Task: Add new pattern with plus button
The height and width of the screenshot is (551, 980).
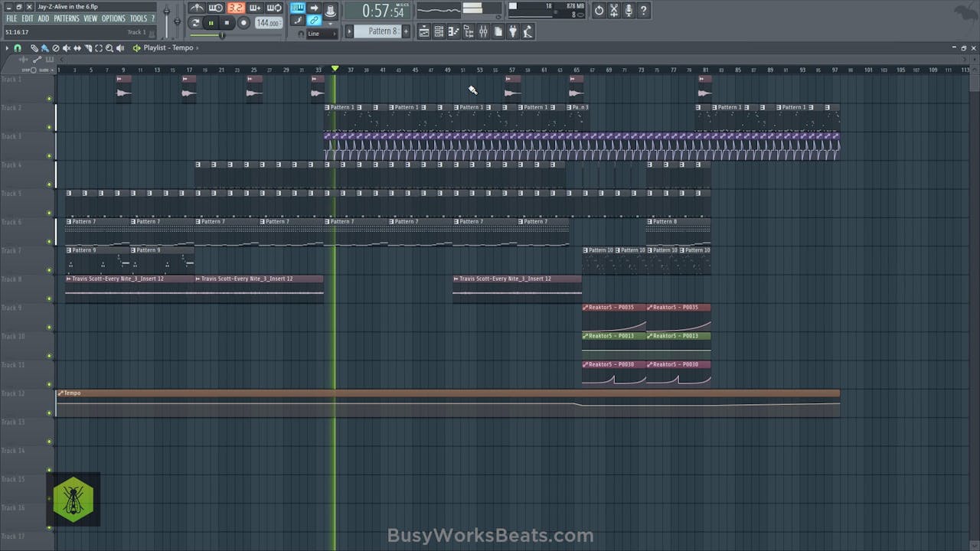Action: coord(406,31)
